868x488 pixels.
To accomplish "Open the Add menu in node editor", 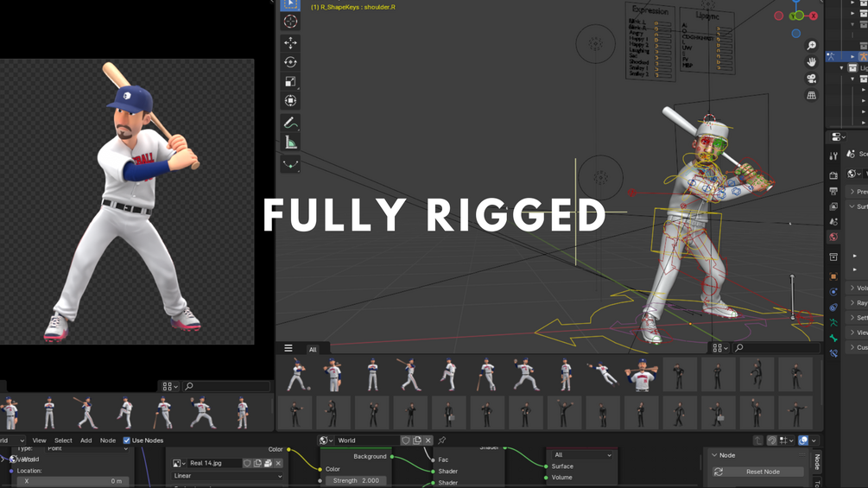I will 86,440.
